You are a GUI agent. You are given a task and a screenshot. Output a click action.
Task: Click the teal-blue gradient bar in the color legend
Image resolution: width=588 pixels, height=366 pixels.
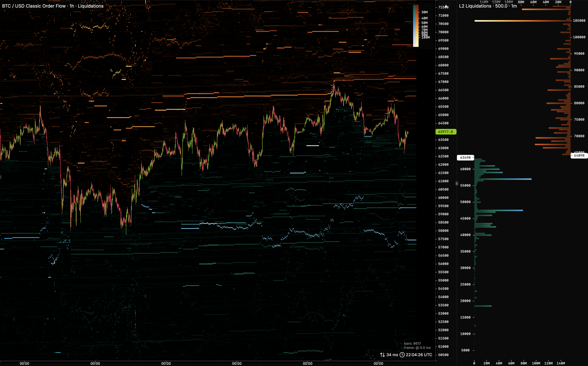pos(414,26)
